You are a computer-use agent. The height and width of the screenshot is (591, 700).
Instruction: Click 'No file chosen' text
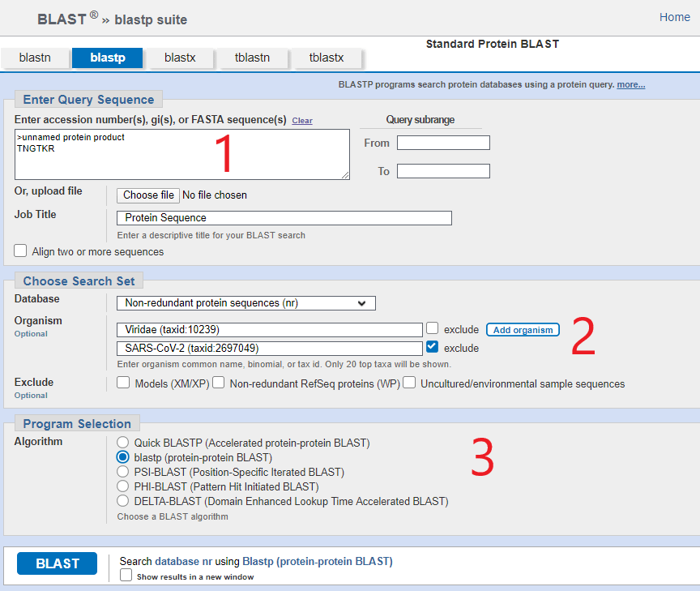pos(214,195)
